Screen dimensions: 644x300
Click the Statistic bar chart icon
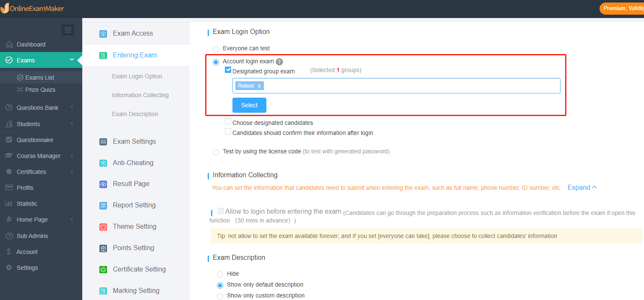click(9, 204)
